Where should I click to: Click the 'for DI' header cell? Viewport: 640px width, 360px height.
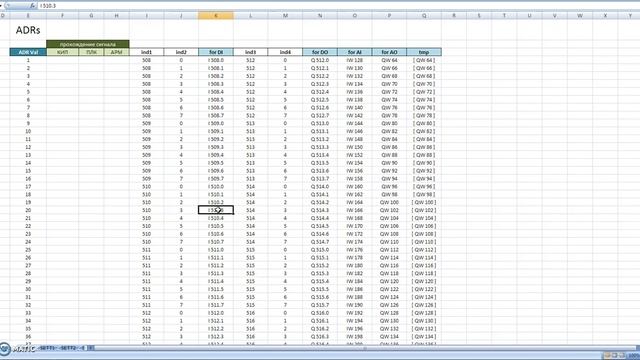(216, 52)
